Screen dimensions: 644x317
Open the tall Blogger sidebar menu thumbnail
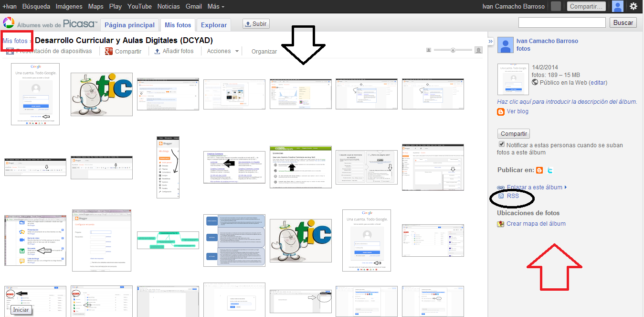[168, 167]
